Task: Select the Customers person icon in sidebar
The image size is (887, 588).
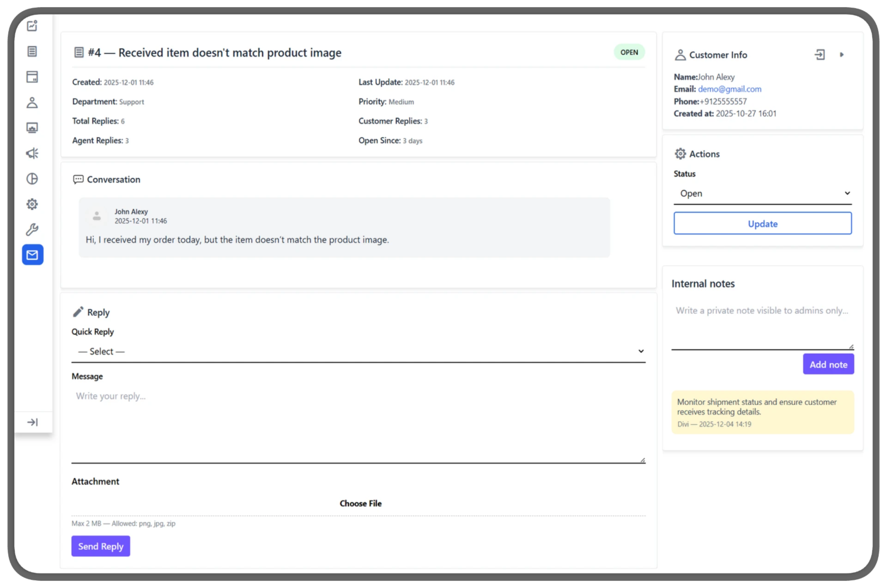Action: [32, 102]
